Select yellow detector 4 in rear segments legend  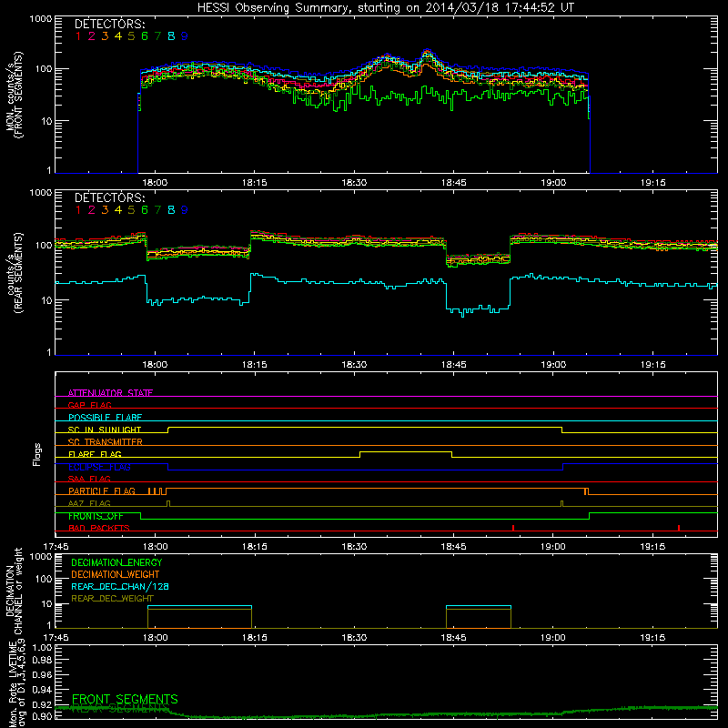(x=118, y=210)
